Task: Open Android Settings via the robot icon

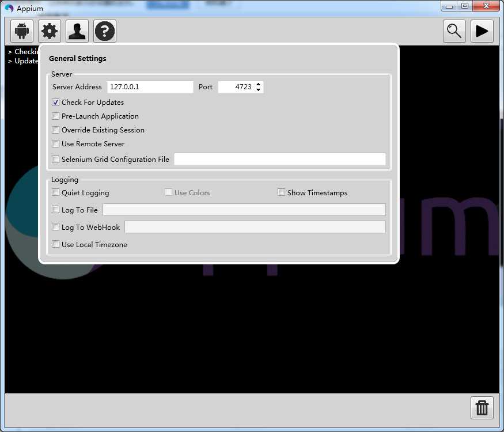Action: pos(22,31)
